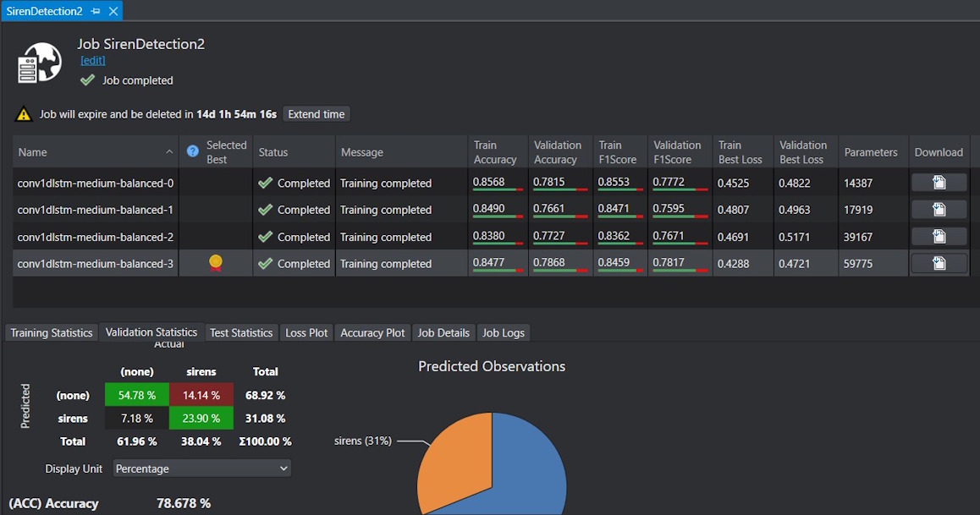
Task: Click the expiry warning triangle icon
Action: (24, 114)
